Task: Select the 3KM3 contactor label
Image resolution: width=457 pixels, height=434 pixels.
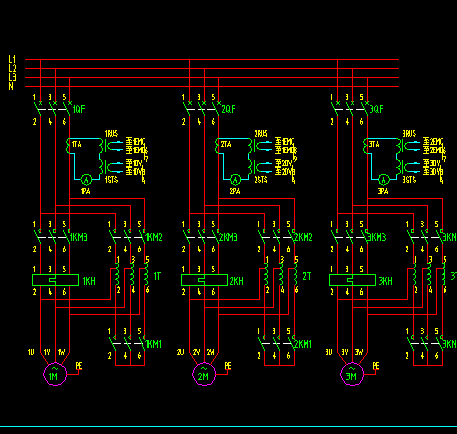Action: (x=377, y=237)
